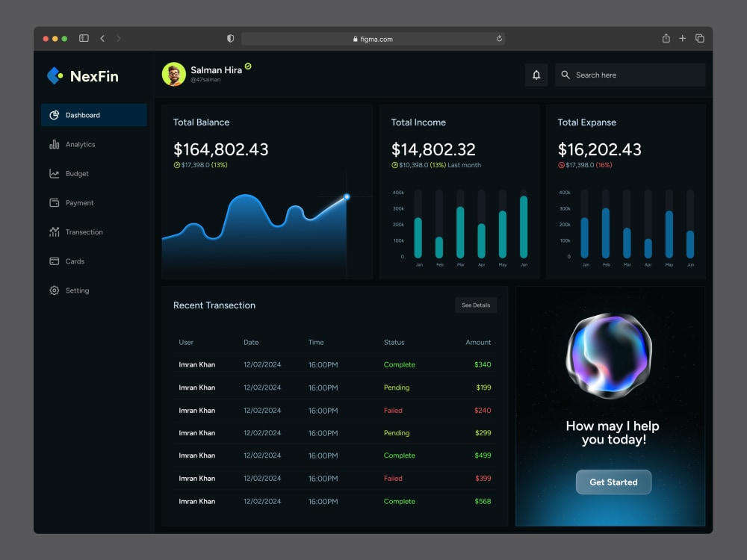This screenshot has height=560, width=747.
Task: Click the search magnifier icon
Action: pos(565,75)
